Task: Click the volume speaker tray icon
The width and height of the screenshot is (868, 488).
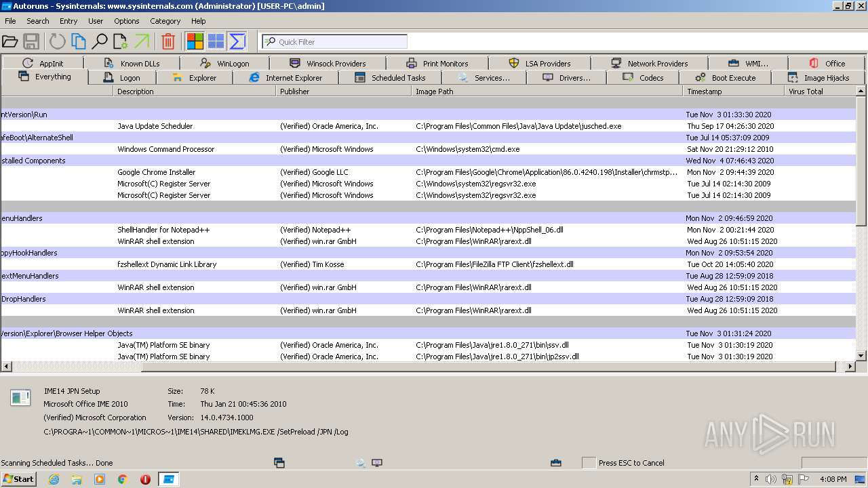Action: (770, 479)
